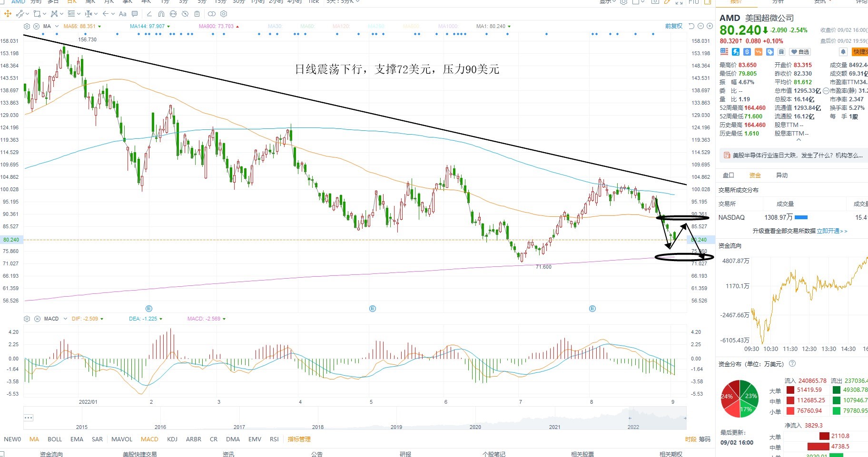This screenshot has height=457, width=868.
Task: Open 指标管理 indicator management
Action: [x=299, y=439]
